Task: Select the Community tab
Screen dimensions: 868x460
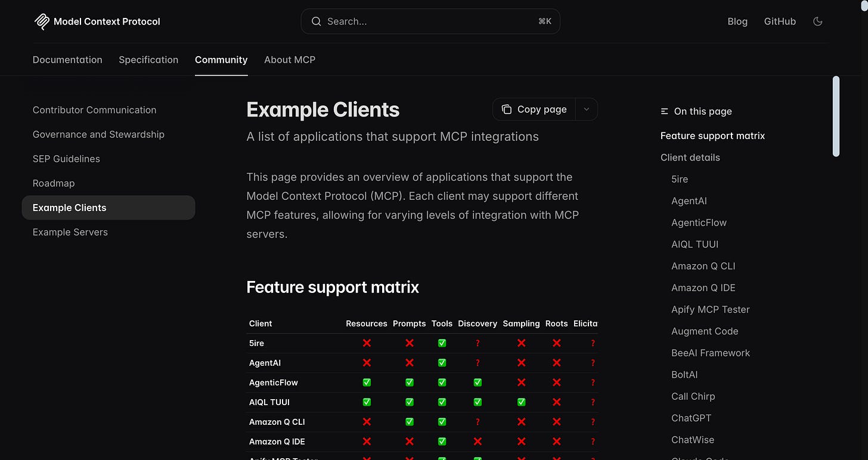Action: [x=221, y=60]
